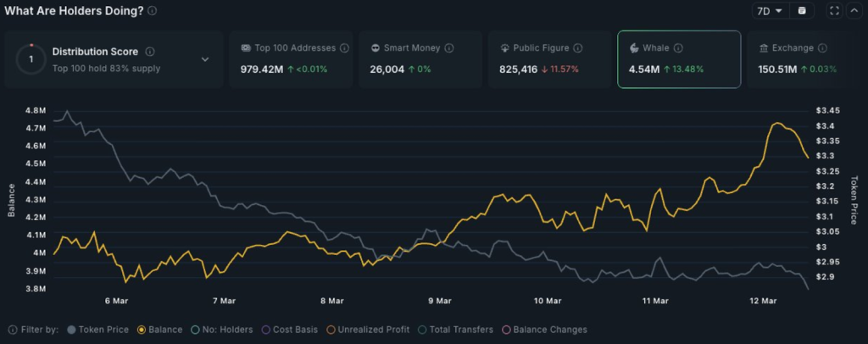
Task: Select the Whale holder tab
Action: coord(679,59)
